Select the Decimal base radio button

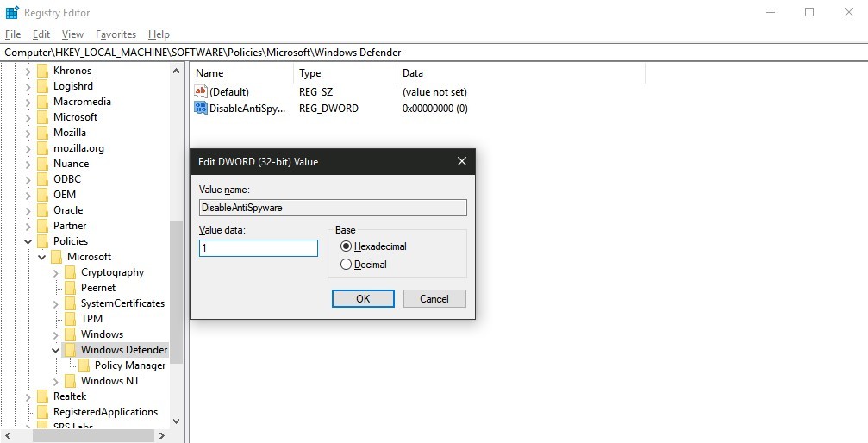347,265
